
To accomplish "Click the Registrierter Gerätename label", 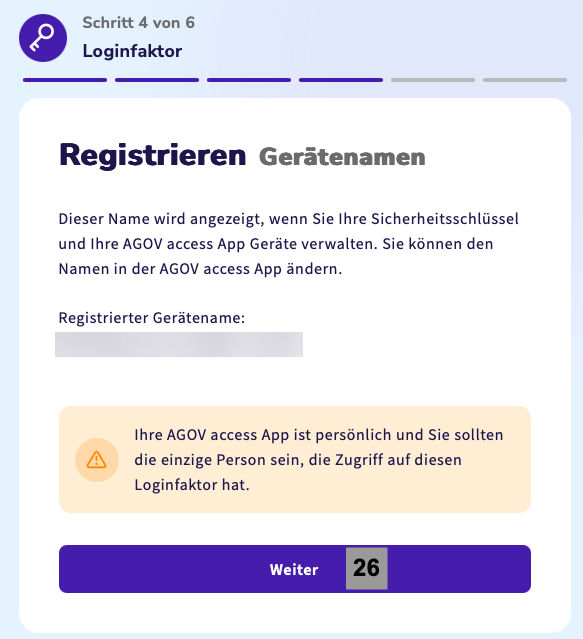I will click(152, 318).
